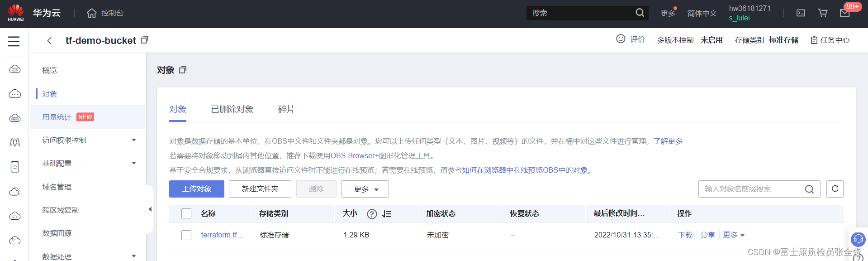Open the 简体中文 language selector
Viewport: 868px width, 261px height.
click(x=702, y=13)
